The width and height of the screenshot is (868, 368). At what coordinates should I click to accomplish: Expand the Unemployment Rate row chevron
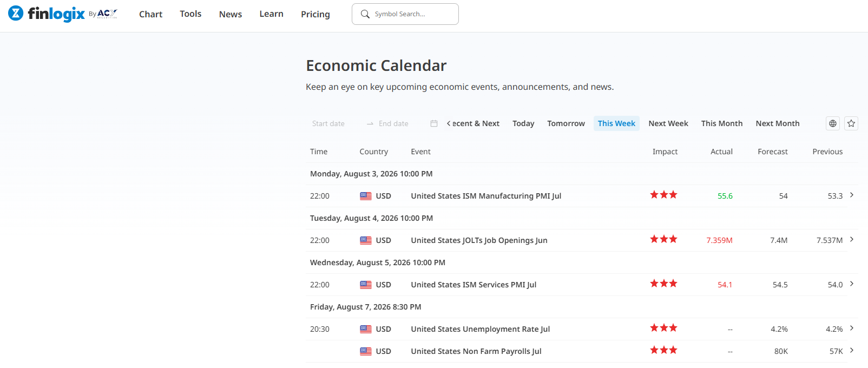pyautogui.click(x=852, y=328)
